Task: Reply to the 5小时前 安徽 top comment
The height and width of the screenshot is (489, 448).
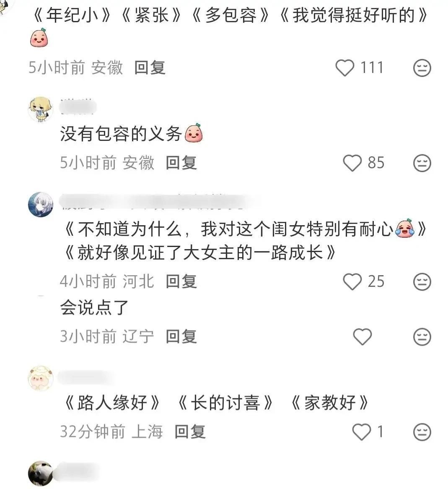Action: tap(150, 68)
